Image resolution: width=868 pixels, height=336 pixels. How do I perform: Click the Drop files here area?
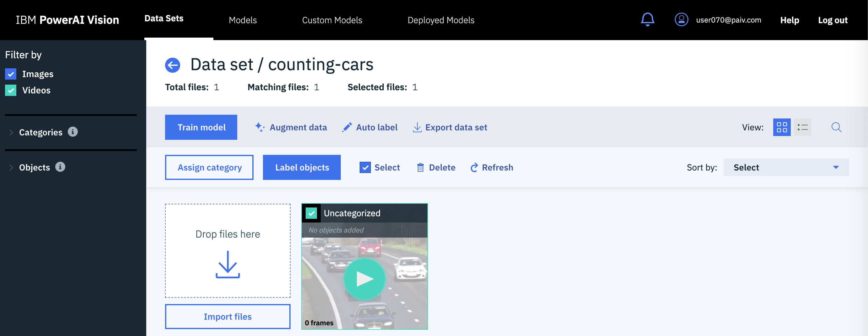click(228, 250)
